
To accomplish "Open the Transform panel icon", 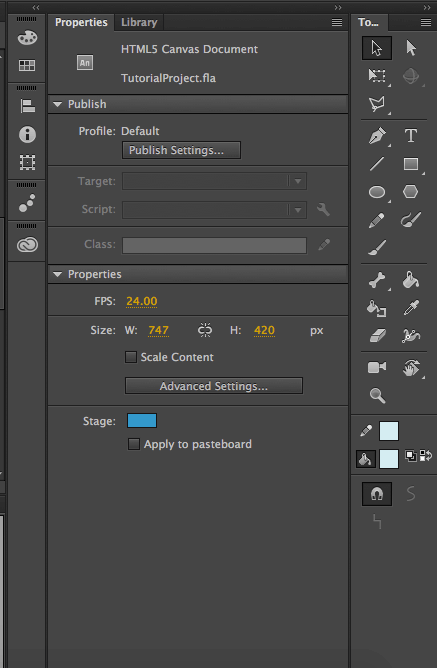I will tap(27, 162).
